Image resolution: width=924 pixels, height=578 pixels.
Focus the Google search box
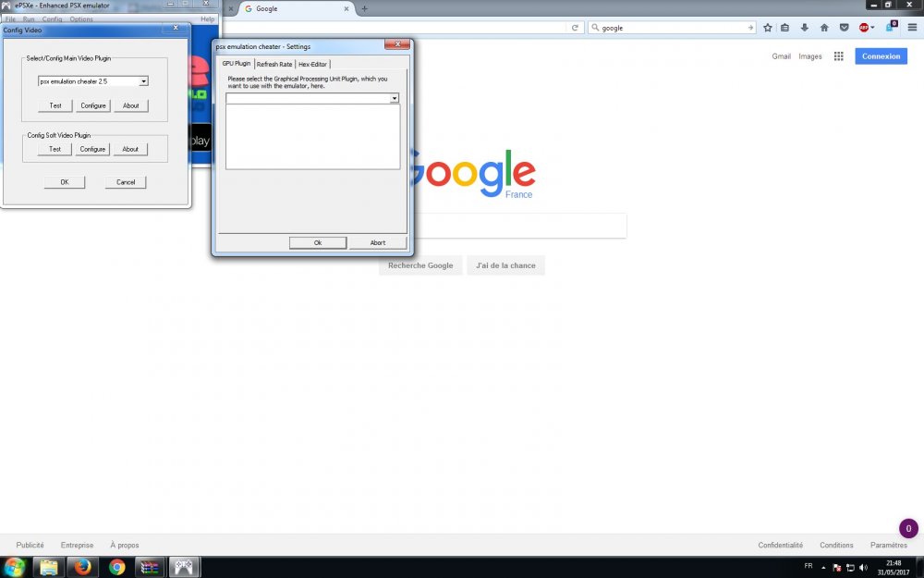click(x=520, y=226)
